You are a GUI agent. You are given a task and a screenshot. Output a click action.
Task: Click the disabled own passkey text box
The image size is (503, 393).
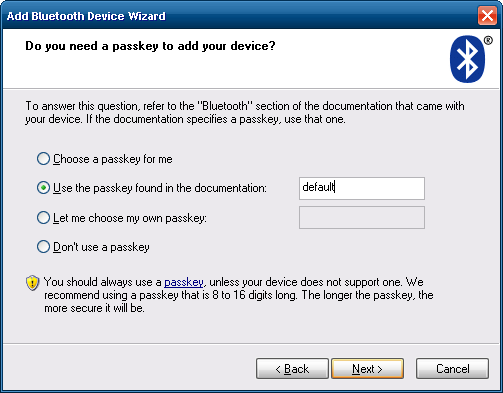pyautogui.click(x=362, y=217)
